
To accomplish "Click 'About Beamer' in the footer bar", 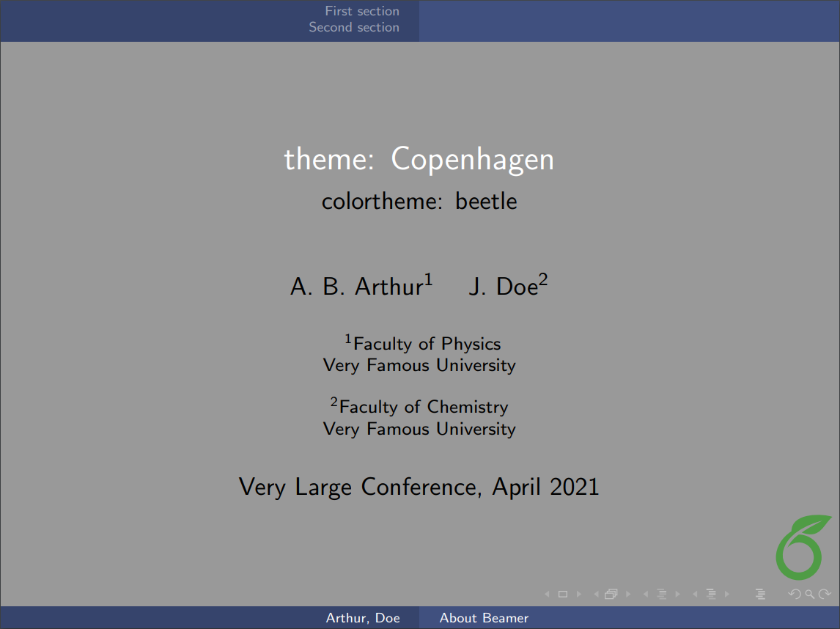I will click(x=484, y=618).
